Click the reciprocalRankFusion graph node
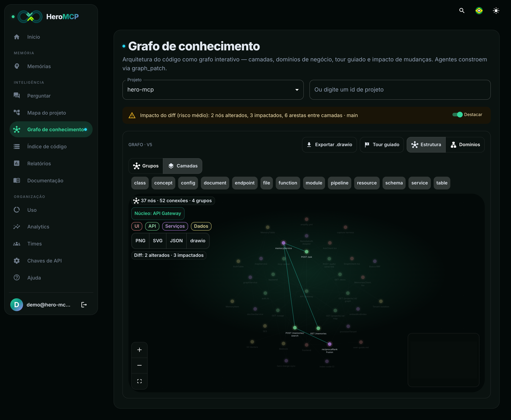The image size is (511, 420). (x=329, y=344)
